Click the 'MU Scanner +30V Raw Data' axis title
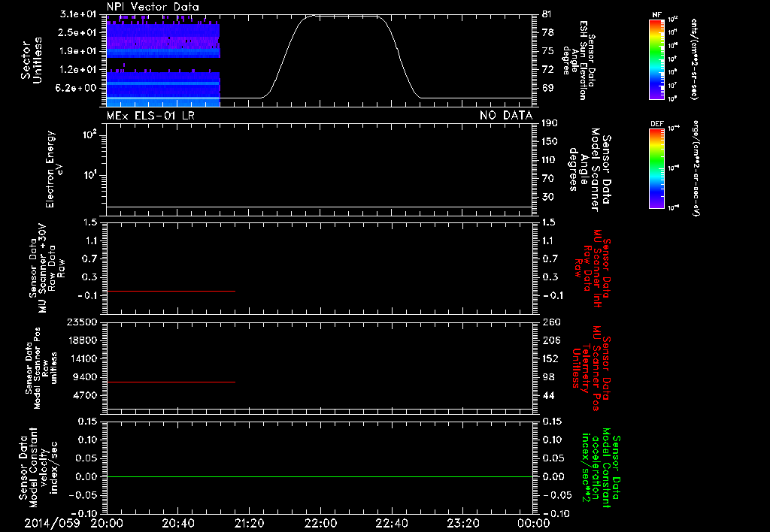Viewport: 770px width, 532px height. pos(47,268)
